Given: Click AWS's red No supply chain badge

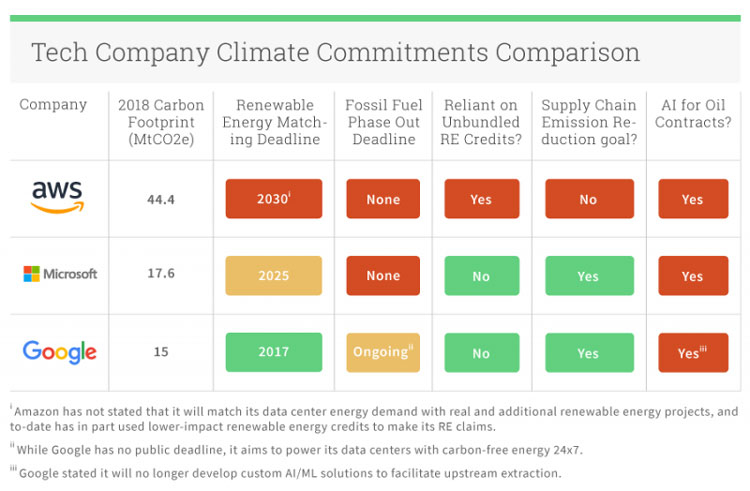Looking at the screenshot, I should (589, 199).
